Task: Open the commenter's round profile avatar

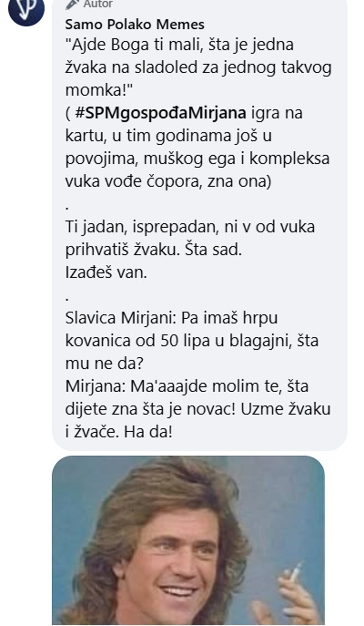Action: tap(26, 9)
